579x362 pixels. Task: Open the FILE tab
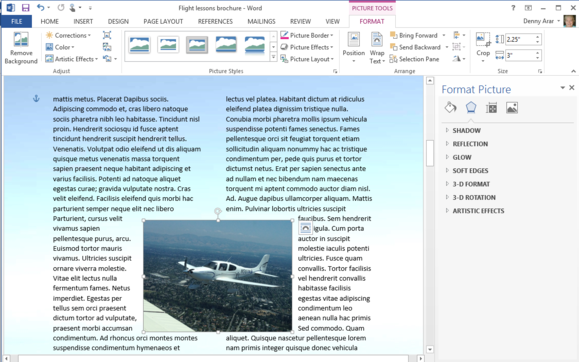(x=16, y=21)
